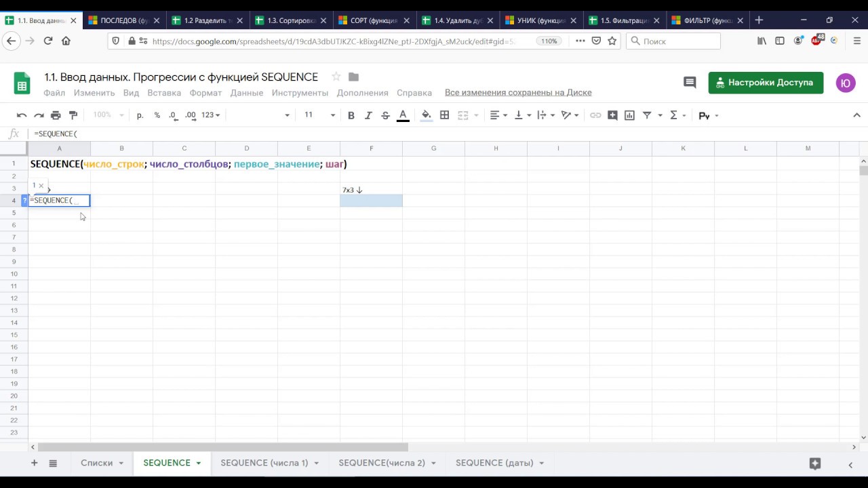The image size is (868, 488).
Task: Open the Формат menu
Action: 205,93
